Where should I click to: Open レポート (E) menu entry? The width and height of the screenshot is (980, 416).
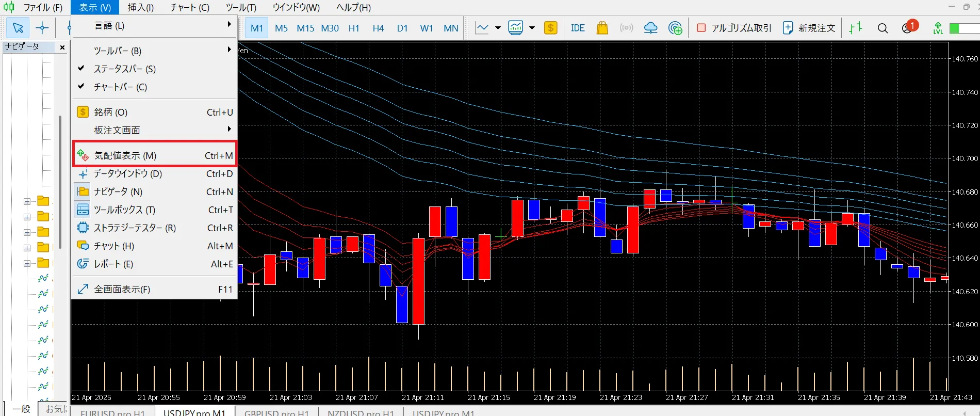click(155, 264)
